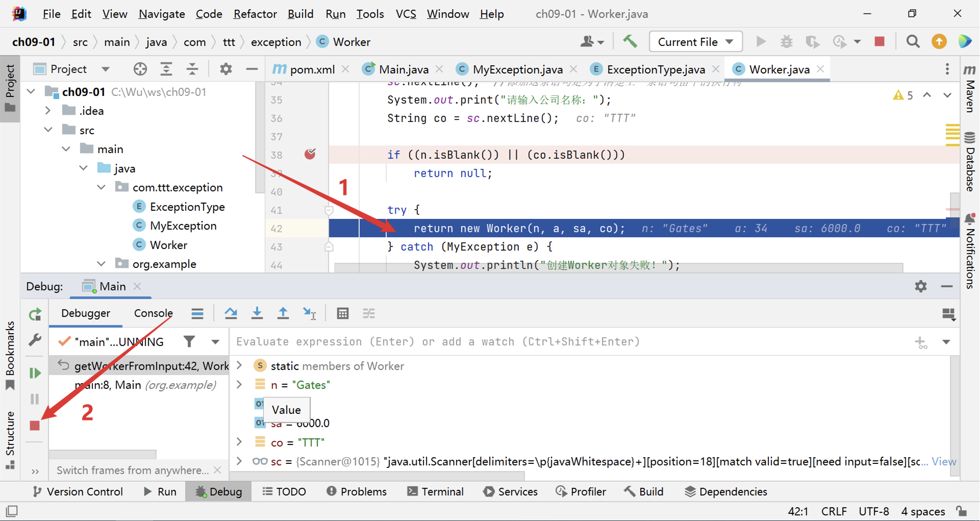
Task: Toggle frames filter funnel icon
Action: (189, 342)
